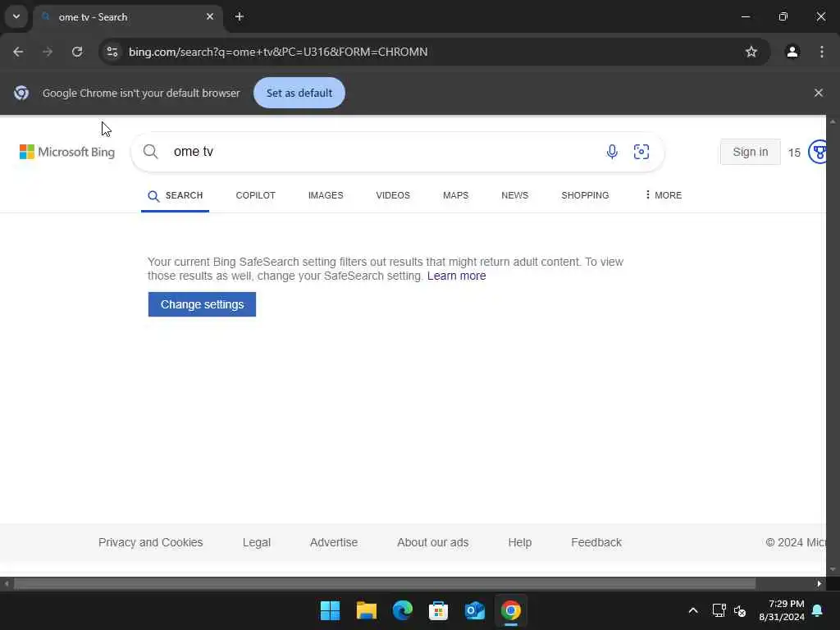Open File Explorer from taskbar
Viewport: 840px width, 630px height.
(x=367, y=610)
